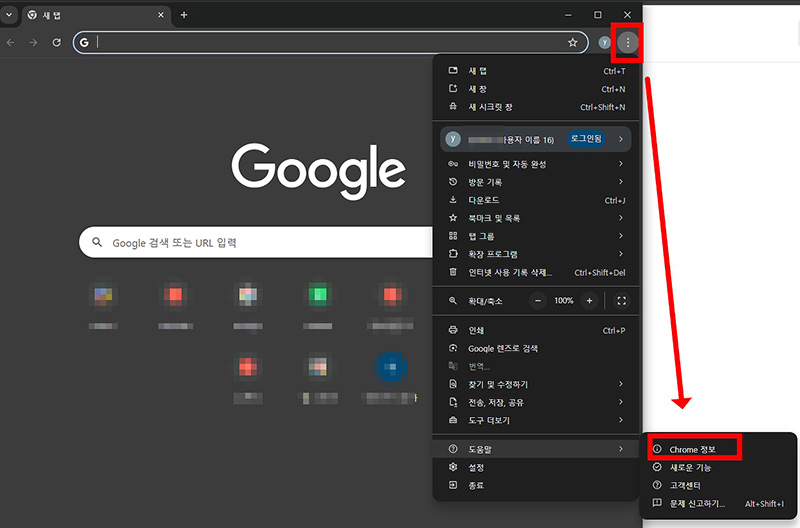800x528 pixels.
Task: Select Google 렌즈로 검색 entry
Action: click(x=536, y=348)
